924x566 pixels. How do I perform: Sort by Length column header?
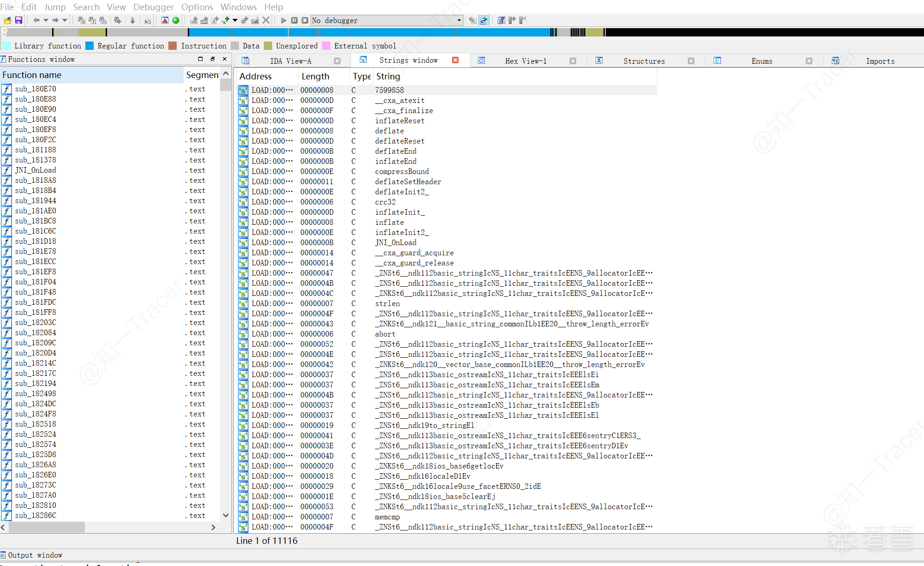click(316, 76)
